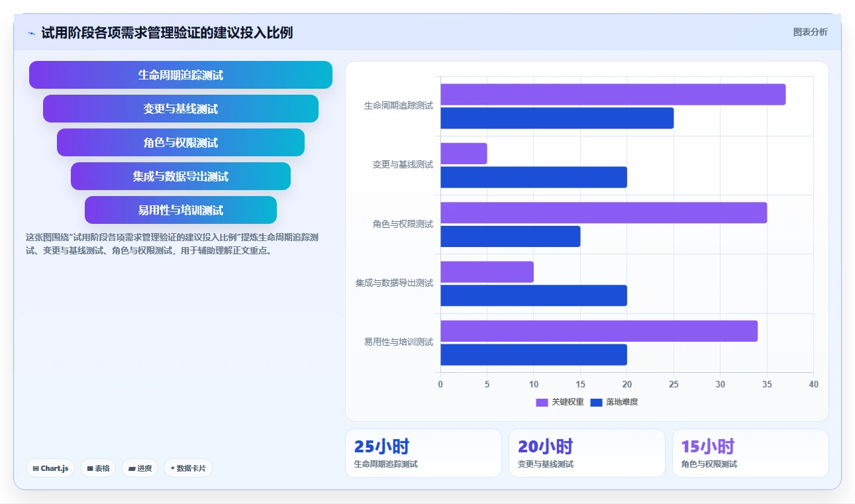855x504 pixels.
Task: Click the blue bar for 集成与数据导出测试
Action: click(x=534, y=295)
